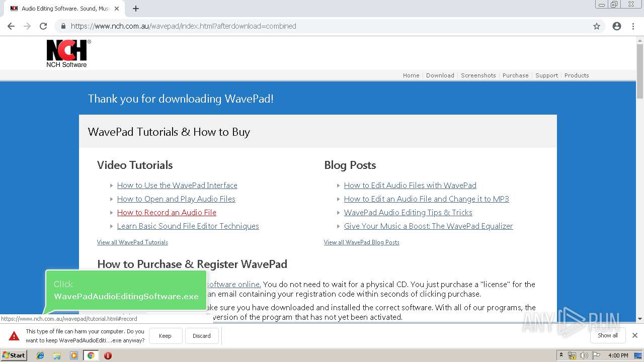Open the Support navigation item
The image size is (644, 362).
point(547,75)
